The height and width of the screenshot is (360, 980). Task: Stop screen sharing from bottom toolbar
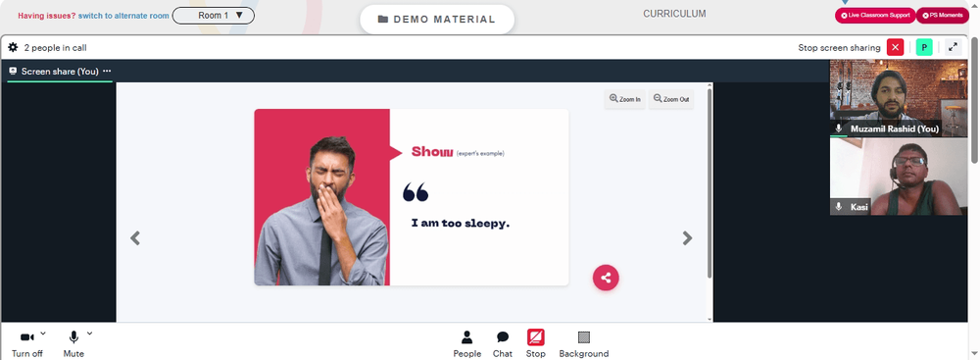[x=536, y=344]
